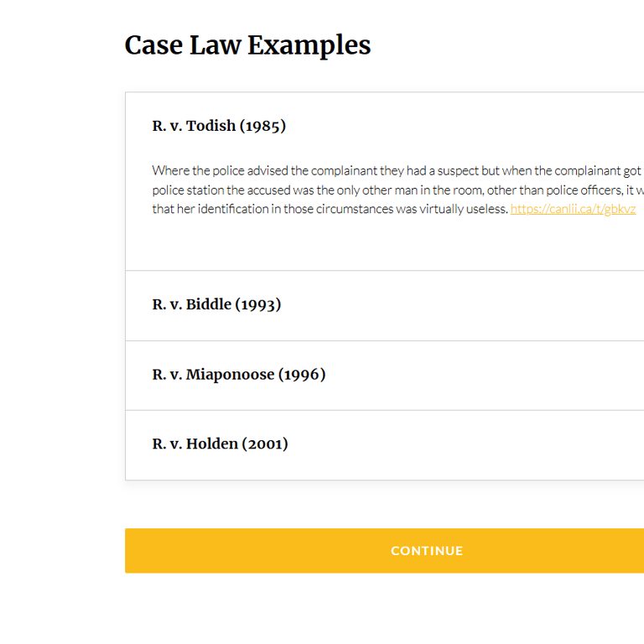
Task: Expand the R. v. Biddle (1993) case
Action: click(x=216, y=305)
